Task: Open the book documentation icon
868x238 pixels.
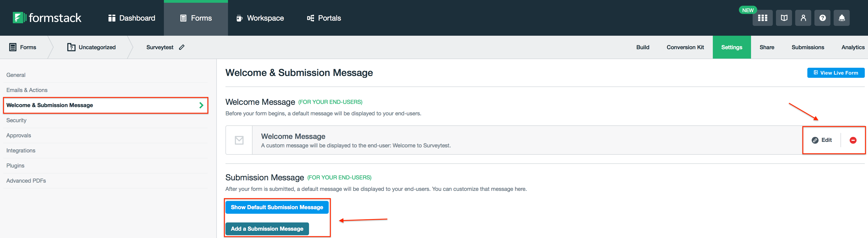Action: click(x=784, y=18)
